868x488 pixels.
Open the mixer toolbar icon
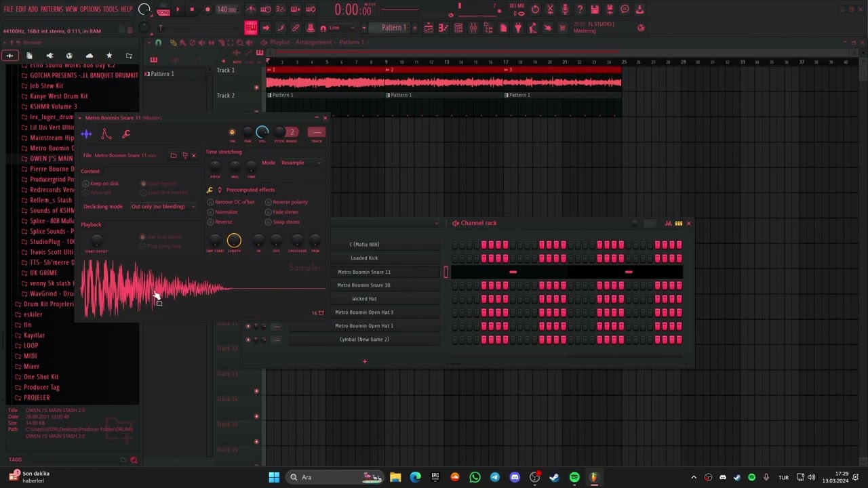point(473,28)
